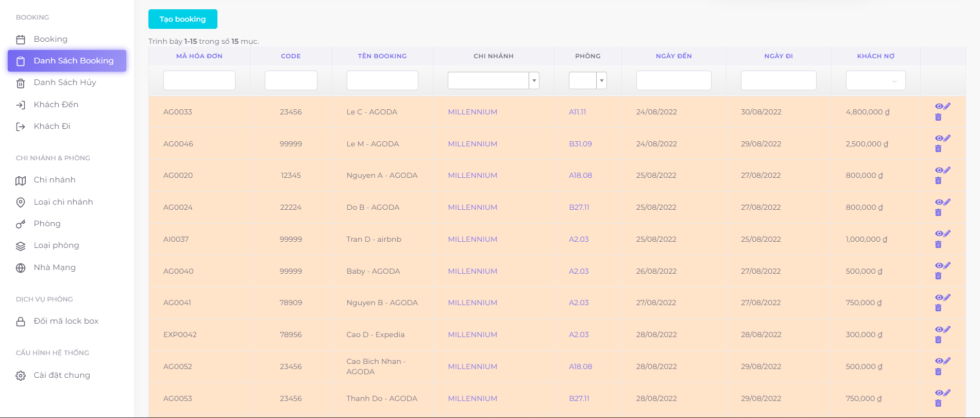Sort table by Ngày Đến column header

point(673,56)
